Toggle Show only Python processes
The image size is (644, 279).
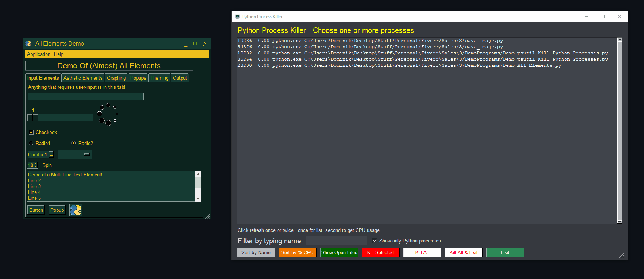375,241
